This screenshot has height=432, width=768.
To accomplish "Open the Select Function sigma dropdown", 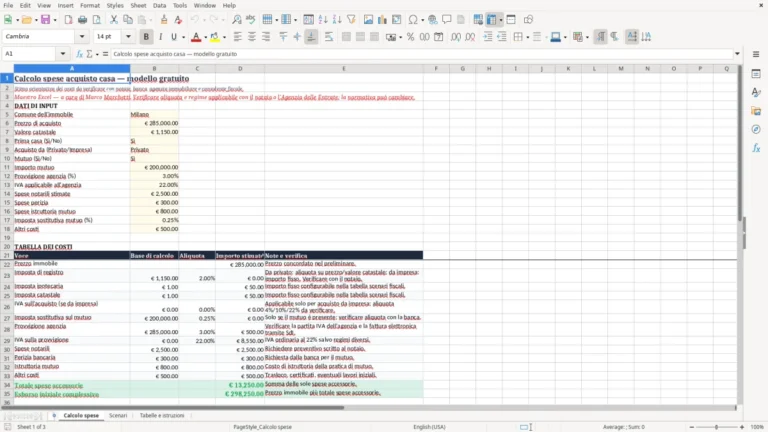I will point(97,54).
